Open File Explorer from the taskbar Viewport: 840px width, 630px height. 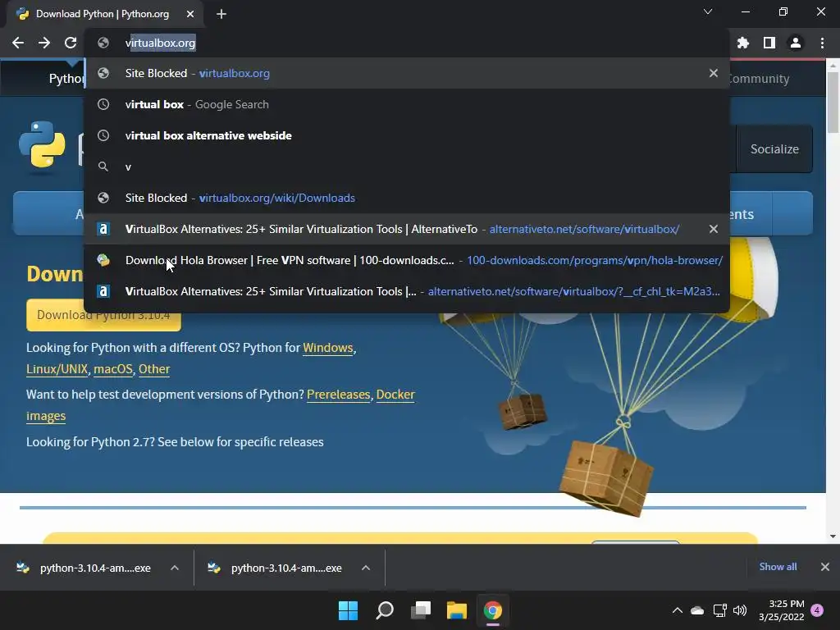pos(457,610)
